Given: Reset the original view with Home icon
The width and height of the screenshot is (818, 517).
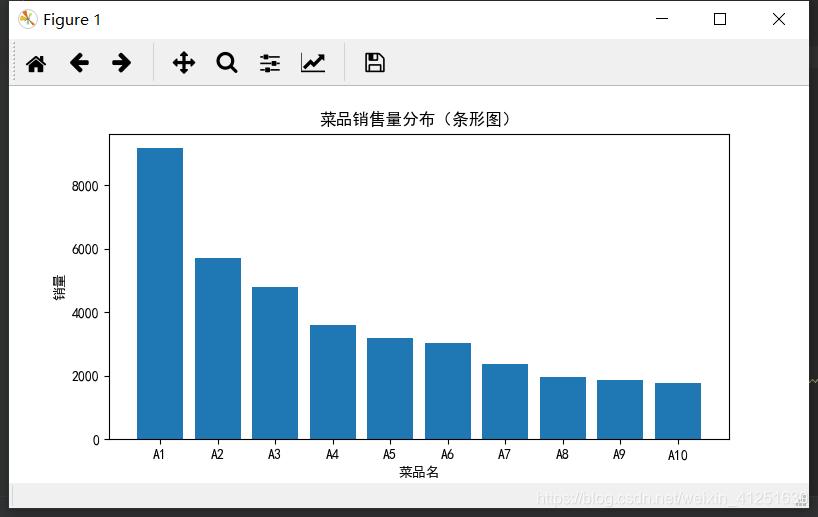Looking at the screenshot, I should [x=36, y=64].
